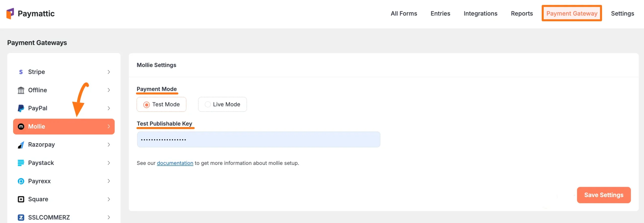Click the Paystack logo icon
The height and width of the screenshot is (223, 644).
pyautogui.click(x=21, y=163)
